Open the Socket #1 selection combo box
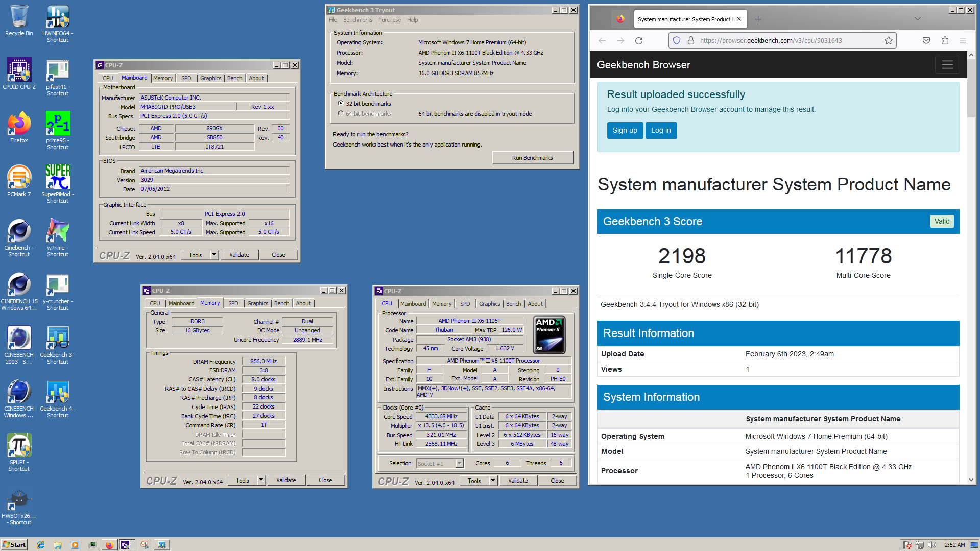Screen dimensions: 980x551 pos(440,463)
